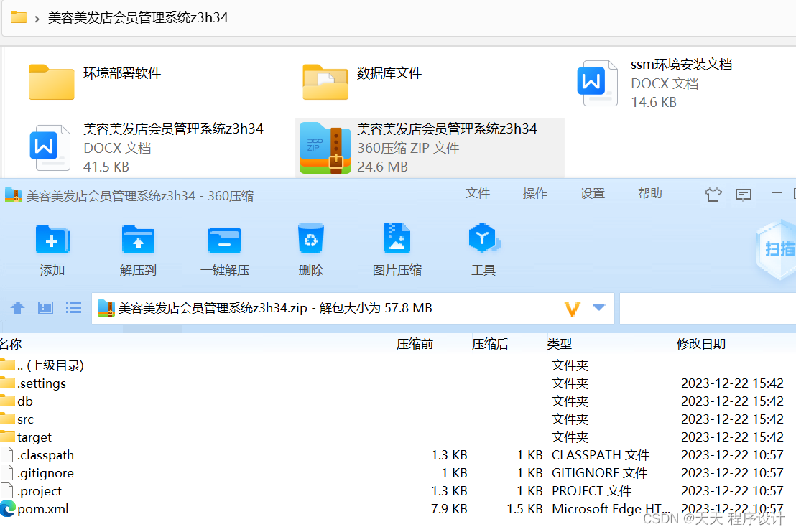The height and width of the screenshot is (532, 796).
Task: Open the 帮助 (Help) menu
Action: click(649, 193)
